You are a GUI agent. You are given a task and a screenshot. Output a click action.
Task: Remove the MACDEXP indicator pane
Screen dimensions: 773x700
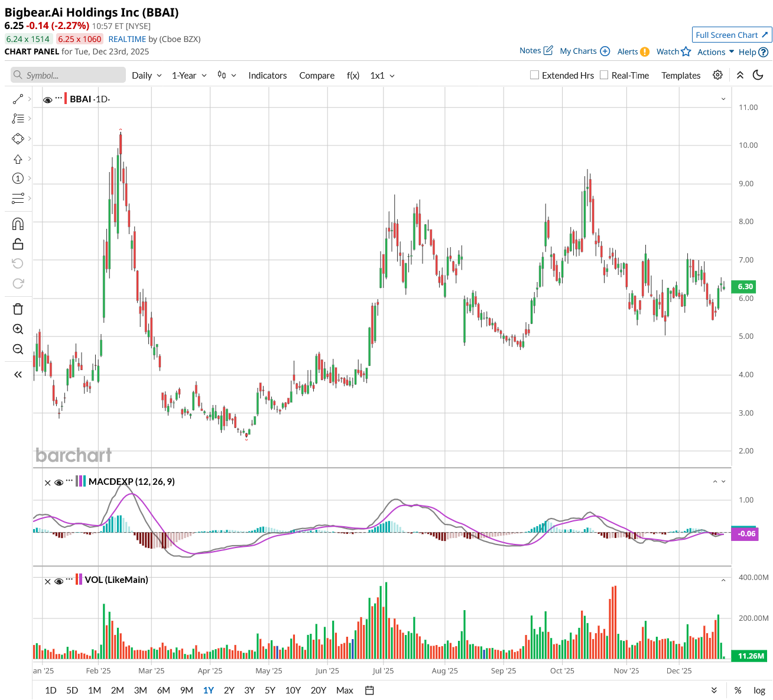tap(48, 482)
